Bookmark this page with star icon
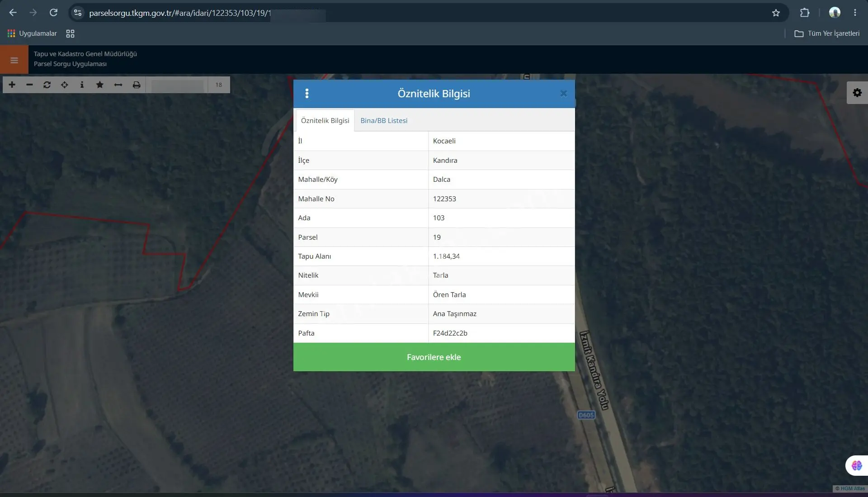 [x=776, y=13]
